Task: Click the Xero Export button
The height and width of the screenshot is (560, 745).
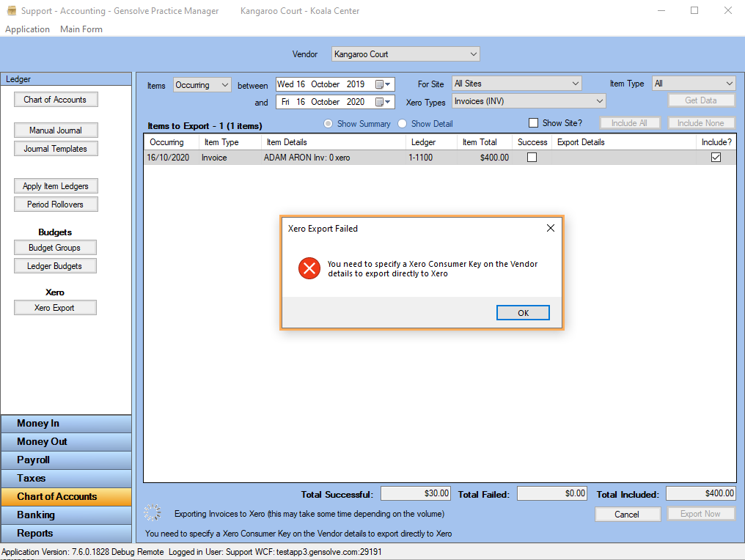Action: click(x=55, y=308)
